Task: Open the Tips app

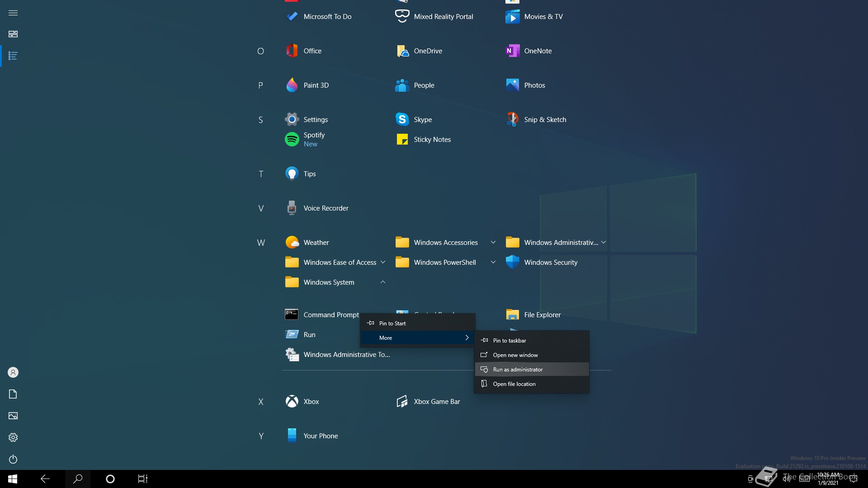Action: [x=301, y=174]
